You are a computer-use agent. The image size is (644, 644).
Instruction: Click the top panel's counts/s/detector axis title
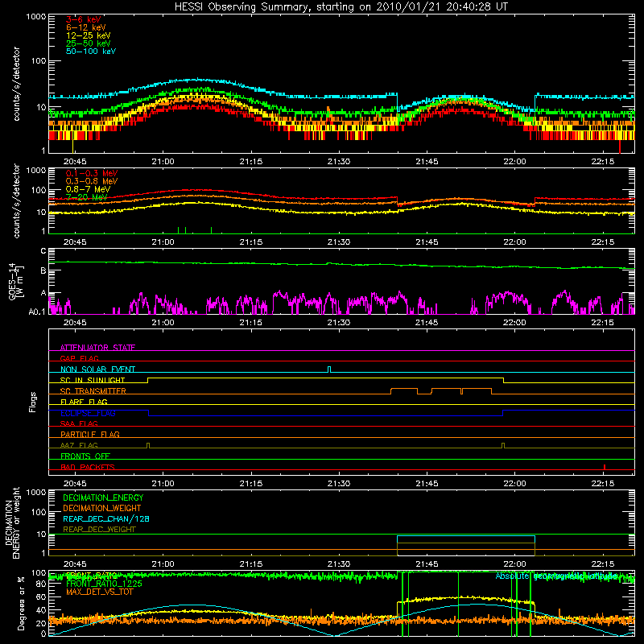tap(16, 84)
